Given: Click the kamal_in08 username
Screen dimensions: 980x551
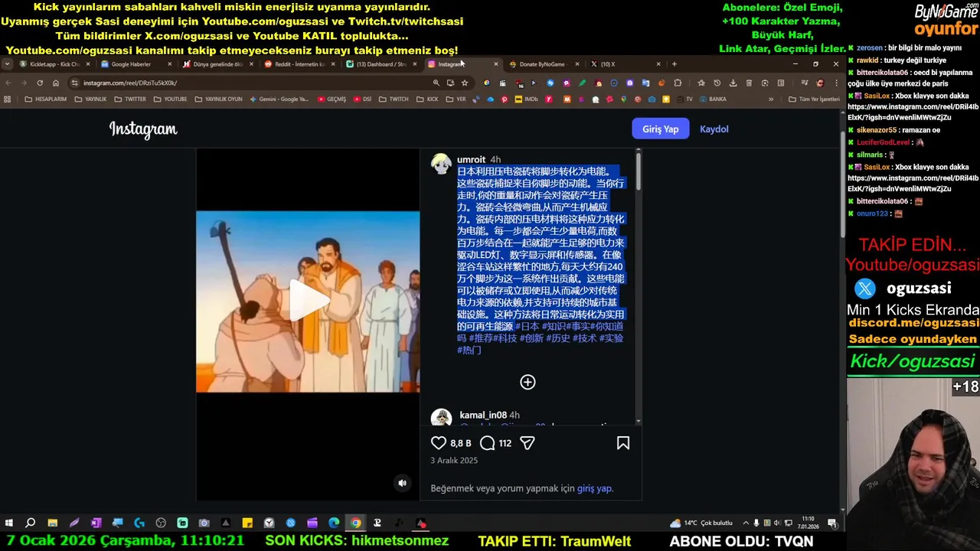Looking at the screenshot, I should (x=482, y=415).
